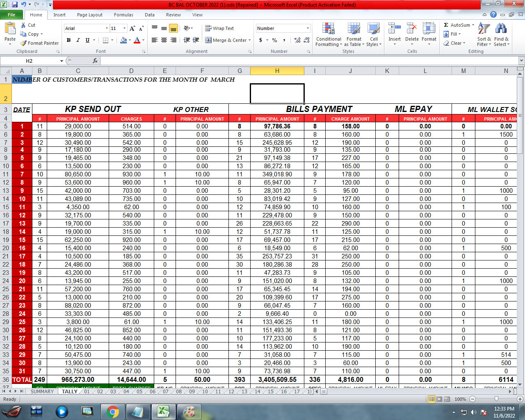
Task: Click the Paste clipboard icon
Action: click(10, 28)
